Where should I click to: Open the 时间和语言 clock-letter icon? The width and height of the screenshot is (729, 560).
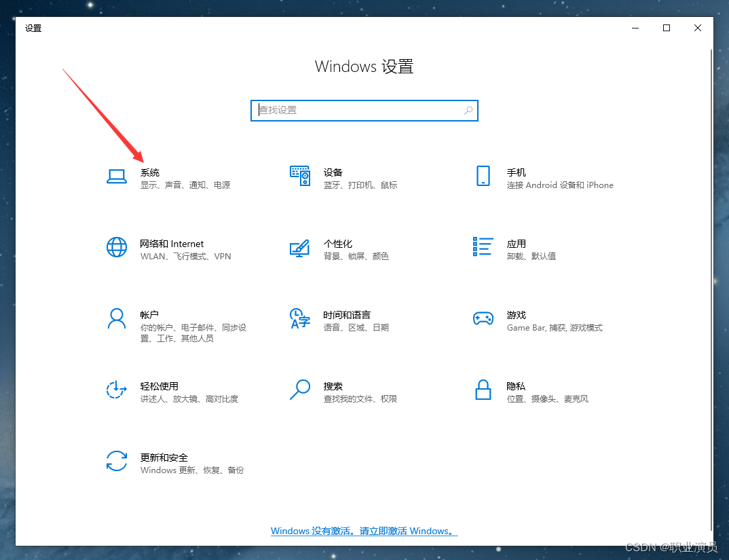click(x=300, y=318)
